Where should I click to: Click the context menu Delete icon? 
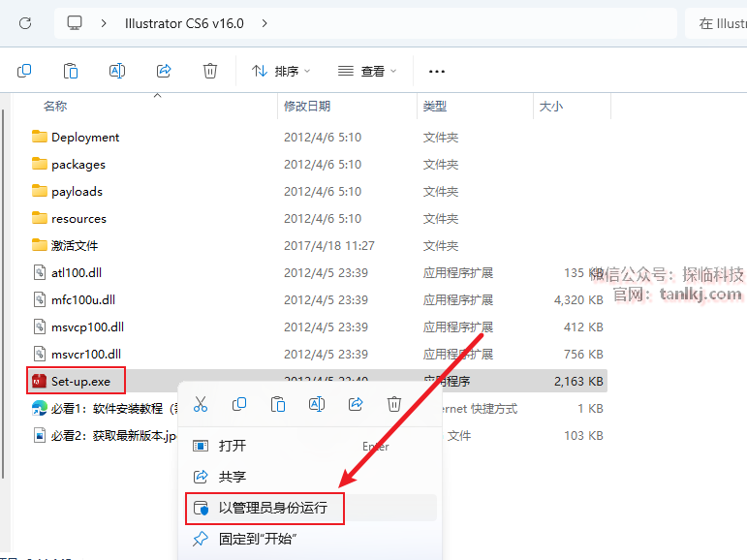[394, 404]
